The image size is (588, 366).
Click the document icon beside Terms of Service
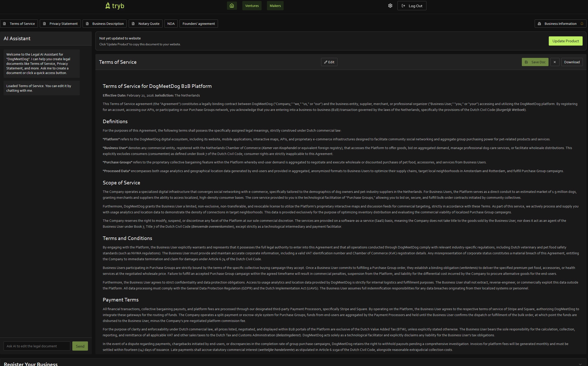tap(5, 24)
